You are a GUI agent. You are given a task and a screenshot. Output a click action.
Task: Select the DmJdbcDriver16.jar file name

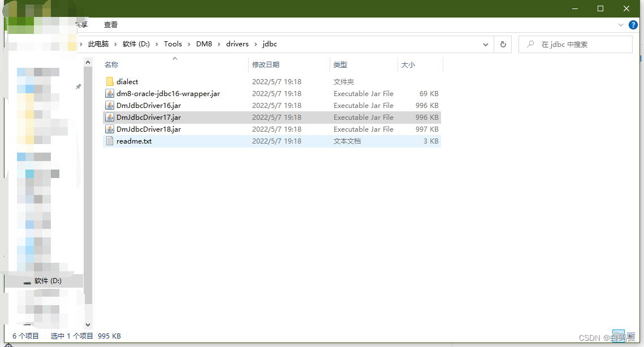tap(149, 106)
